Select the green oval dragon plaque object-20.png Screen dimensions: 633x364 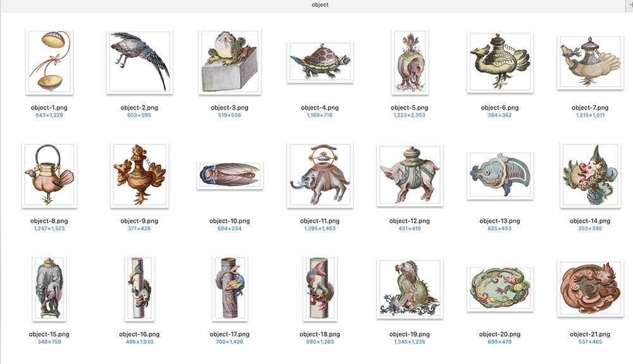[x=500, y=289]
